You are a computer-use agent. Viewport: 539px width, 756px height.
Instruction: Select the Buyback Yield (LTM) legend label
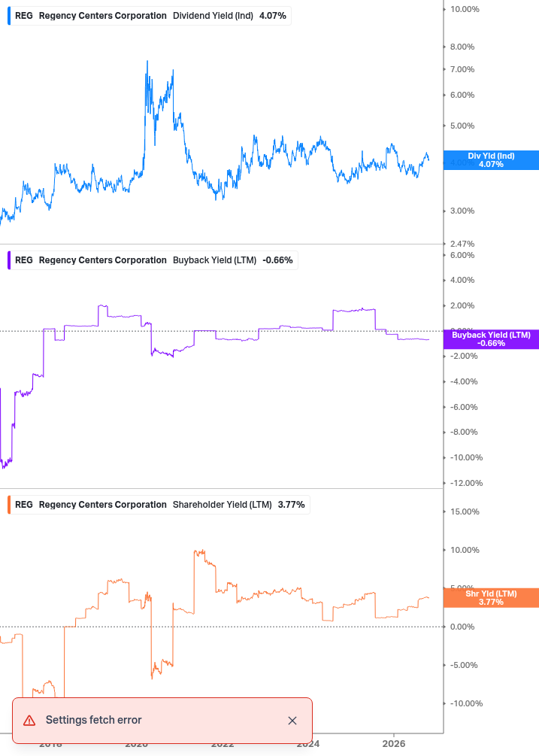[214, 260]
